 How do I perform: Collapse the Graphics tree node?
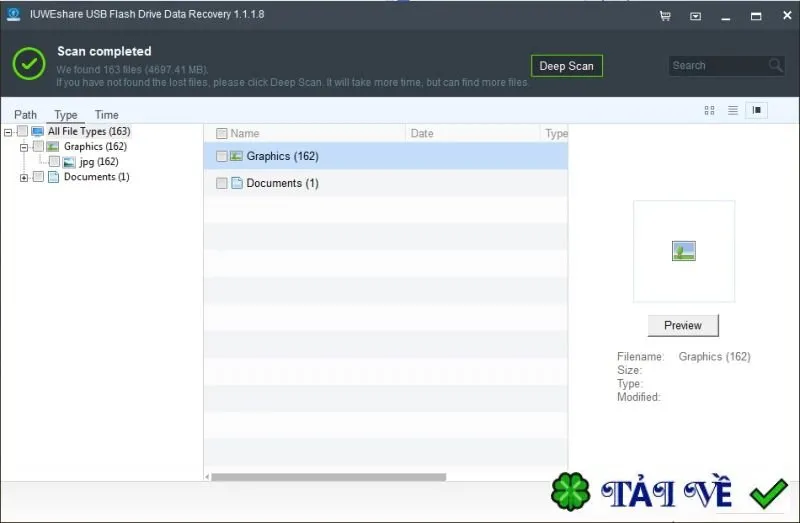click(23, 147)
